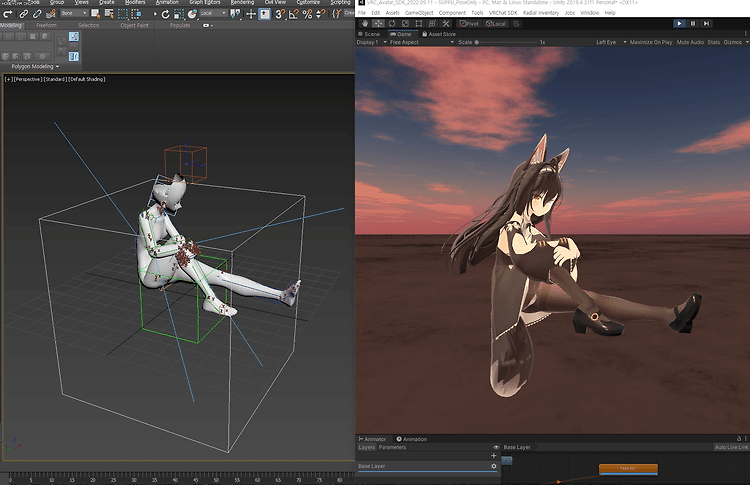Click the Edit Named Selection Sets icon
750x485 pixels.
coord(336,14)
